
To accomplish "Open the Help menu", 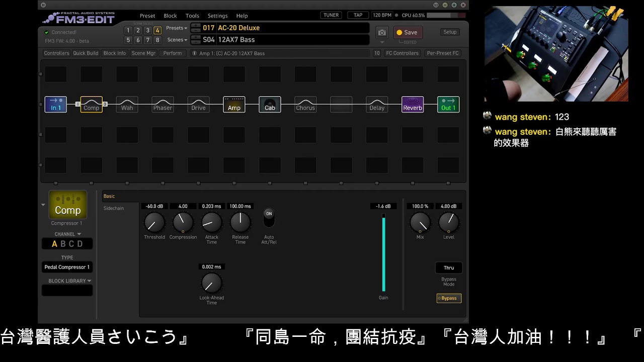I will click(x=242, y=16).
